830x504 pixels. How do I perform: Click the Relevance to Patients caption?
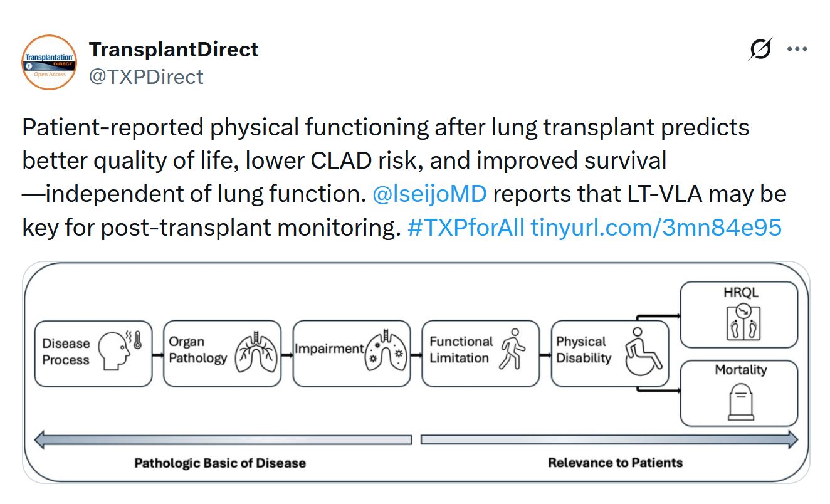click(615, 463)
